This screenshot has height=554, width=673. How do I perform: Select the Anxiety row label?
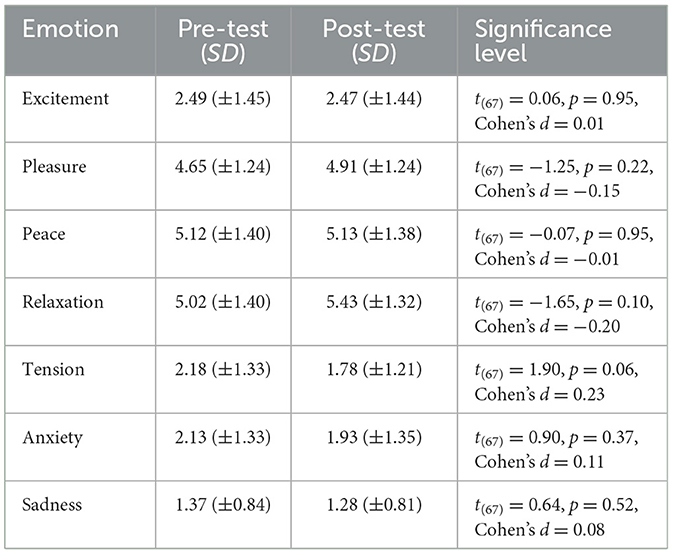pyautogui.click(x=52, y=438)
